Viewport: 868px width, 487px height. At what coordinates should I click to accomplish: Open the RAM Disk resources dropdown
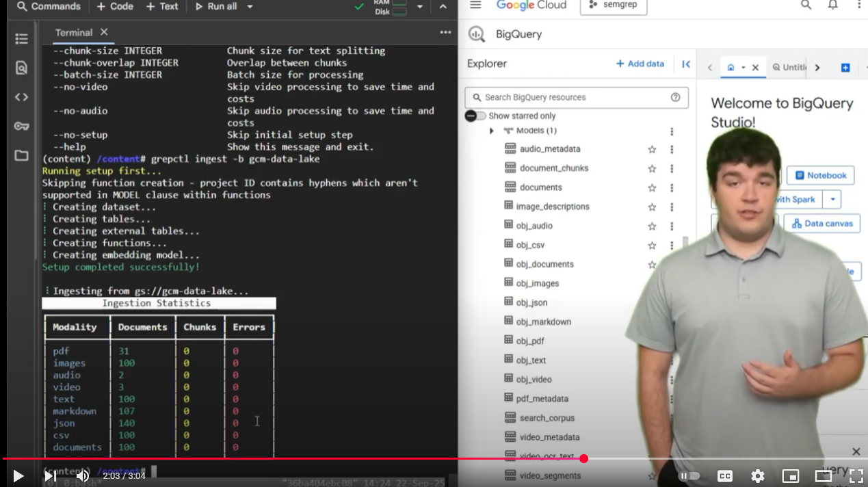pyautogui.click(x=419, y=7)
